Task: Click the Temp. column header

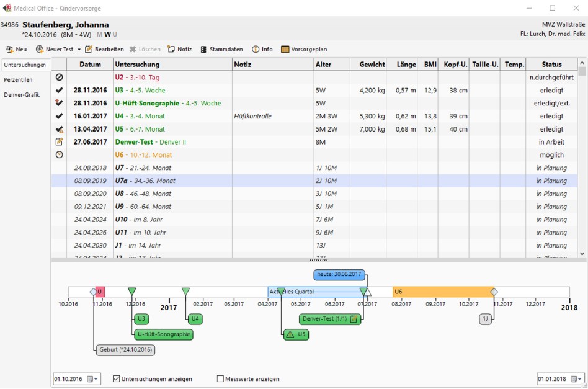Action: 514,64
